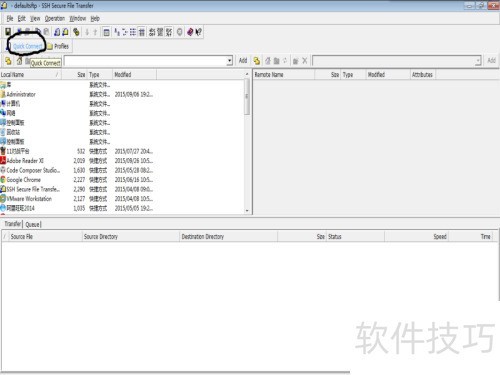This screenshot has width=500, height=375.
Task: Click the VMware Workstation row icon
Action: [x=3, y=199]
